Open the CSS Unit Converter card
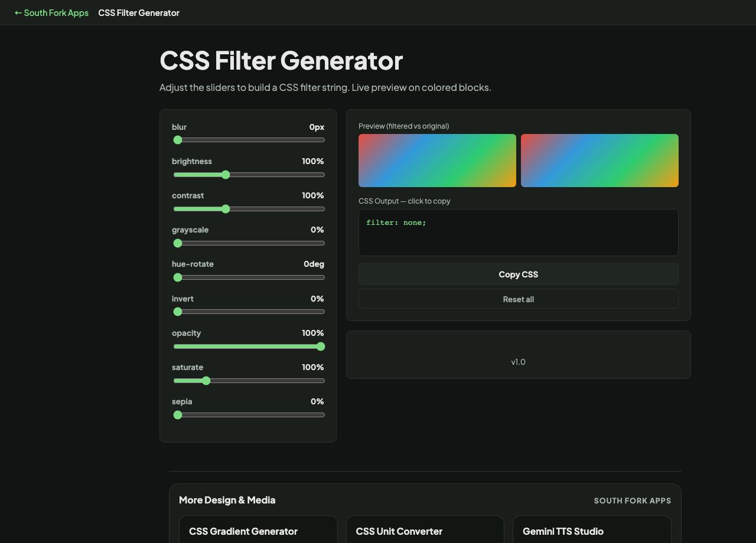The image size is (756, 543). click(x=425, y=529)
